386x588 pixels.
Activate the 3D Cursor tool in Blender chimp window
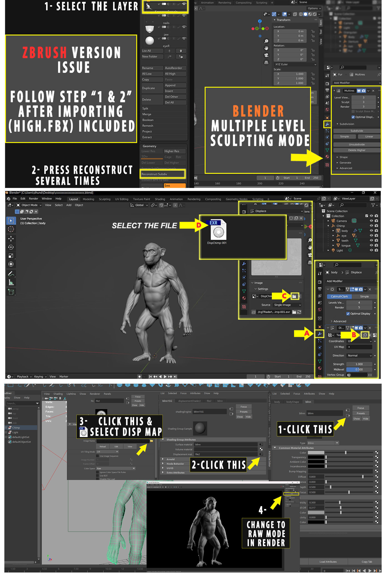pyautogui.click(x=11, y=229)
